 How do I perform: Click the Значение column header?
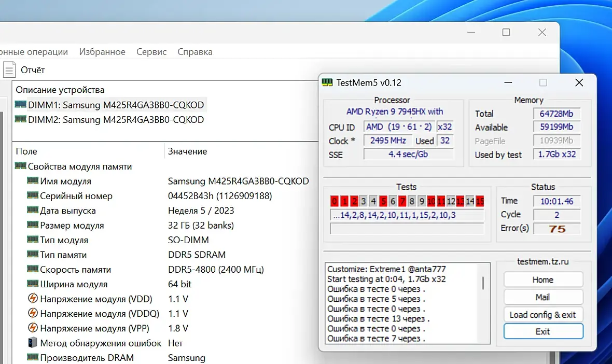pos(188,151)
